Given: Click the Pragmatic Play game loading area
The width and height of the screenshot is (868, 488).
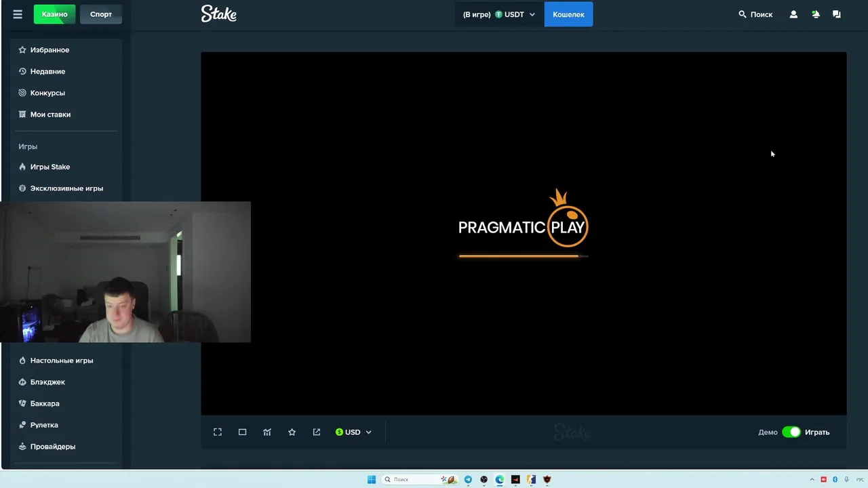Looking at the screenshot, I should [524, 233].
